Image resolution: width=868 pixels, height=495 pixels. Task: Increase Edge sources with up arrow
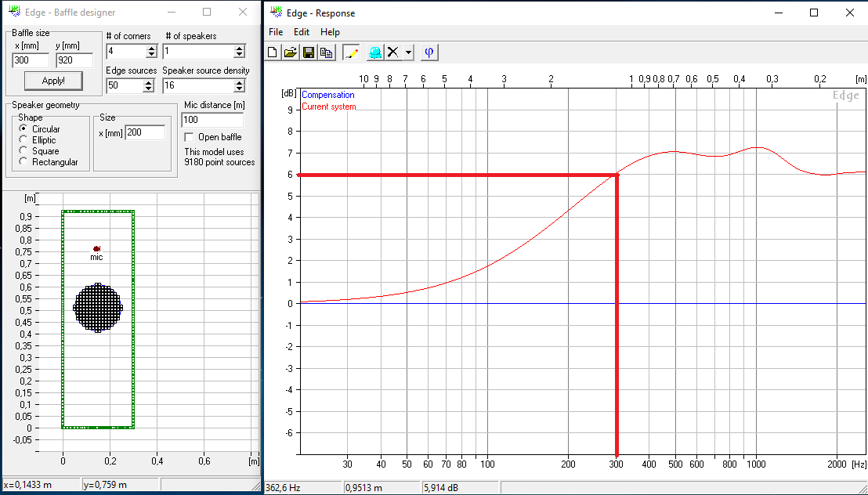point(148,82)
